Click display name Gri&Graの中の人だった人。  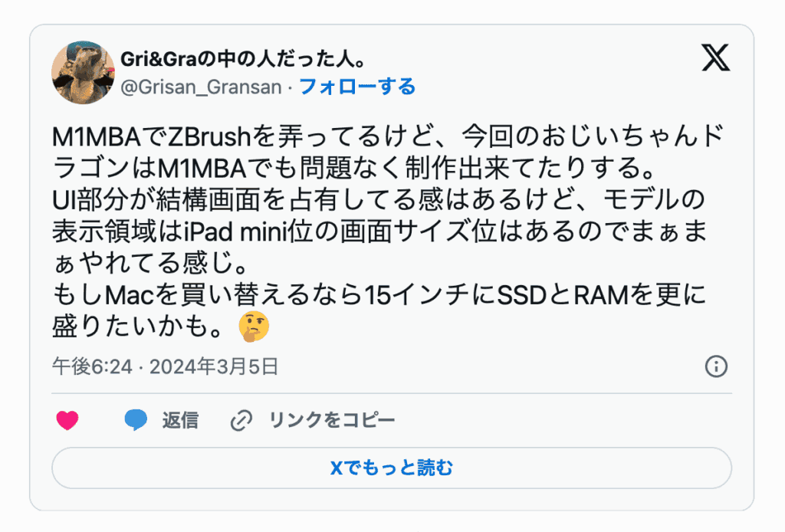click(x=244, y=60)
